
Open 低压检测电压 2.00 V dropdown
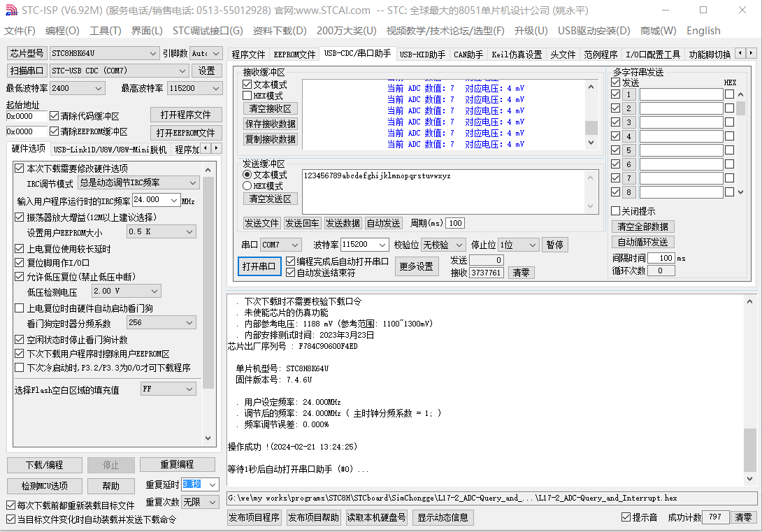tap(127, 291)
